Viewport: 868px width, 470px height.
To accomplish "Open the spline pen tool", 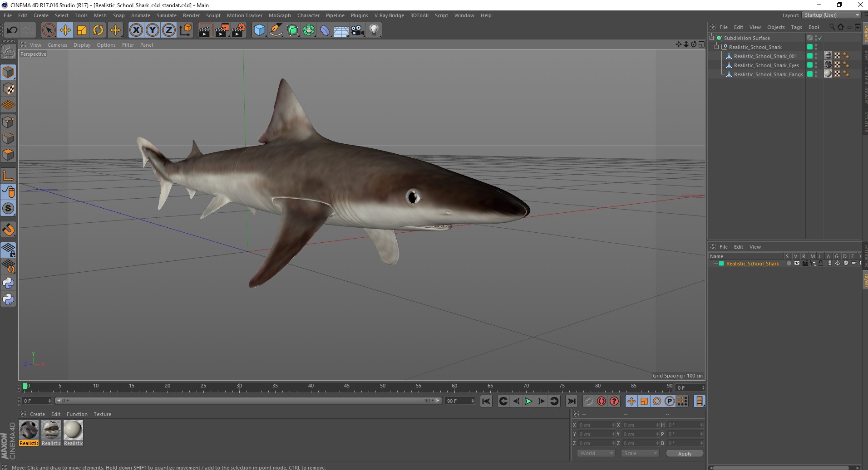I will (x=276, y=30).
